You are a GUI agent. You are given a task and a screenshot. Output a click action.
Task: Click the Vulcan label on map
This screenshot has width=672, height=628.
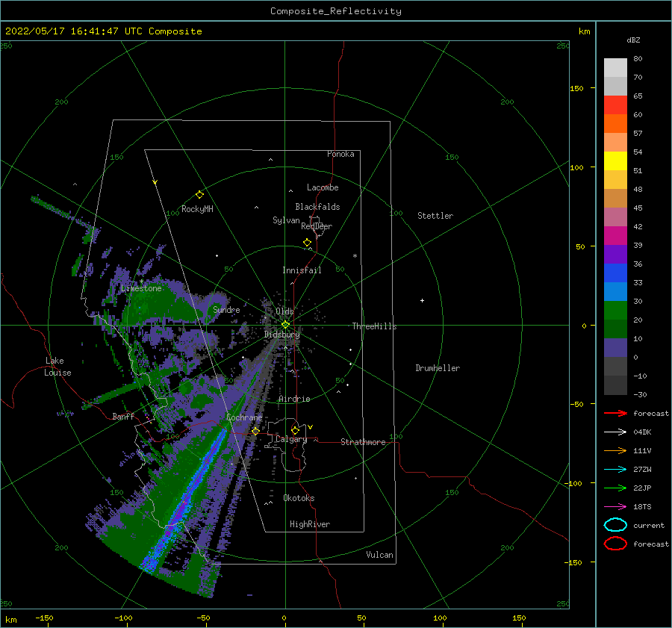pyautogui.click(x=380, y=555)
